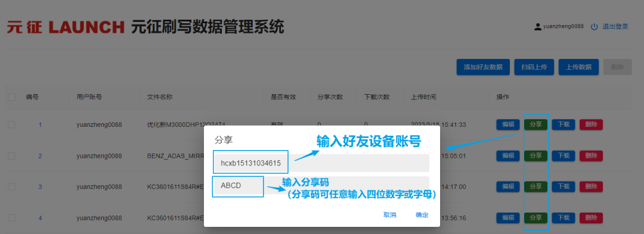Click the 文件名称 column header

tap(159, 97)
